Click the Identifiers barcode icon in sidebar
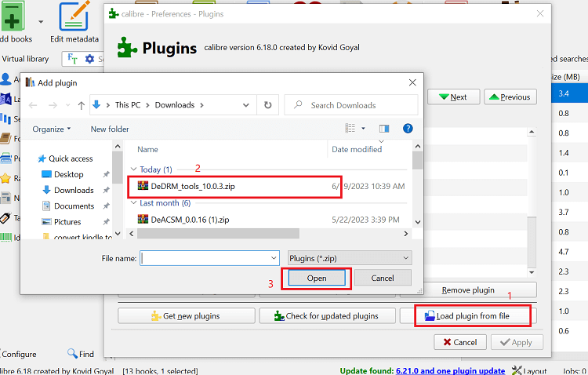Viewport: 588px width, 375px height. point(5,237)
